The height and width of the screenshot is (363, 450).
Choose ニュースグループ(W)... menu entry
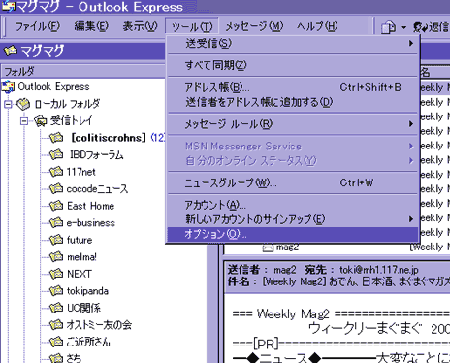[293, 183]
